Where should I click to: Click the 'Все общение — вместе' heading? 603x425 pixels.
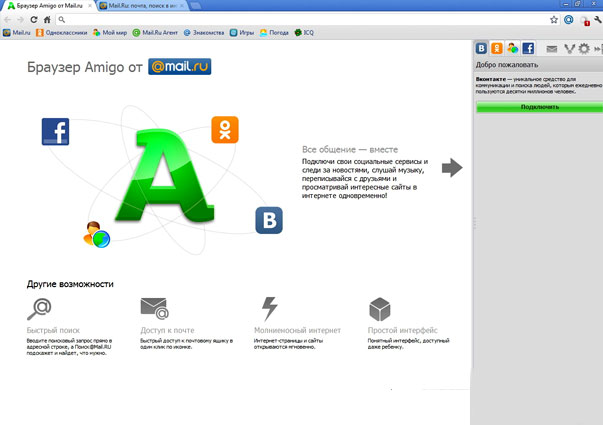[x=350, y=149]
